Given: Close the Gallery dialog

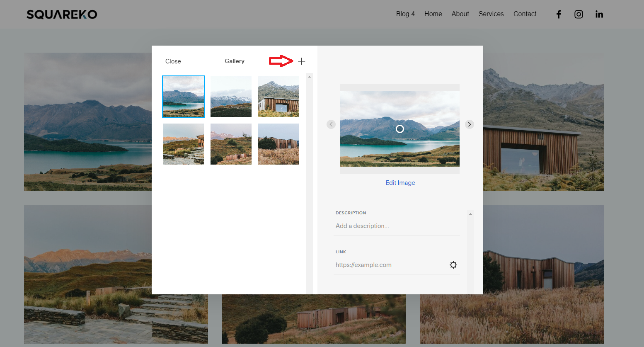Looking at the screenshot, I should (173, 61).
